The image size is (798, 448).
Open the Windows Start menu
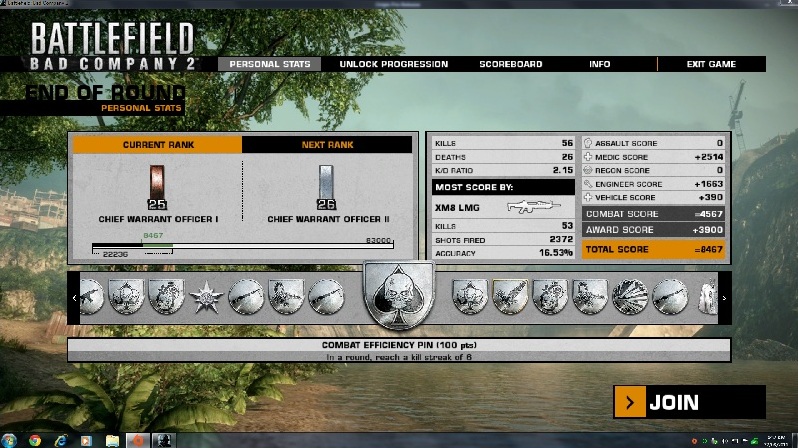[9, 440]
